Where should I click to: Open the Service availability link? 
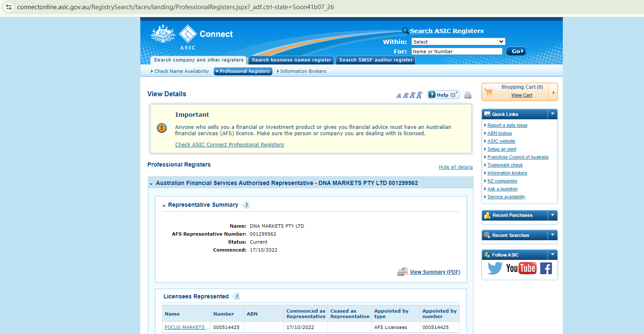(x=506, y=197)
